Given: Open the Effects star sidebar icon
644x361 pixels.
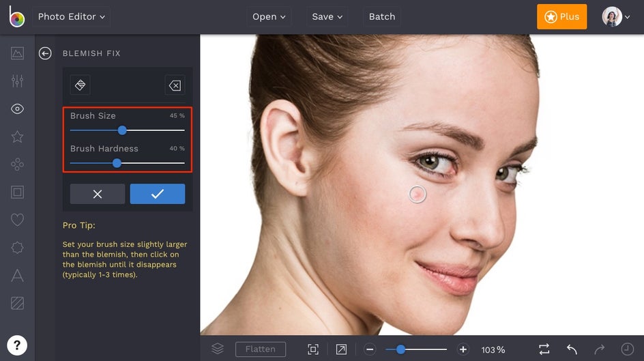Looking at the screenshot, I should (x=17, y=136).
